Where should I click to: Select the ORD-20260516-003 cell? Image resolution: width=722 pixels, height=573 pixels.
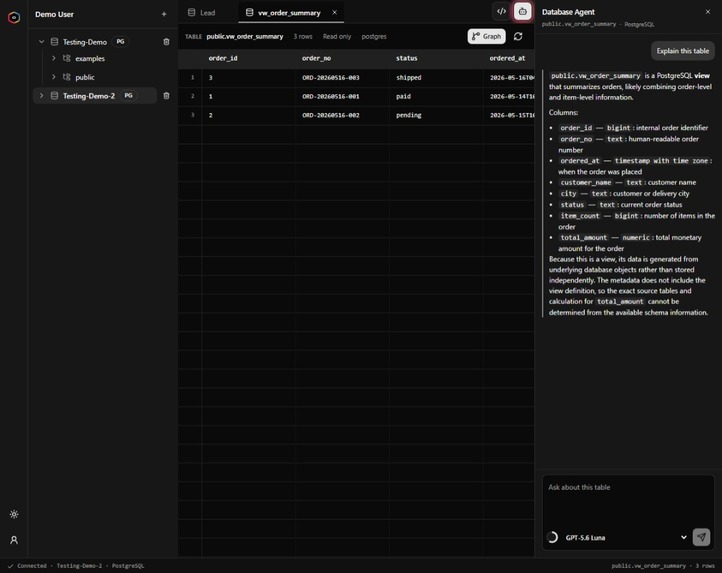pos(342,78)
